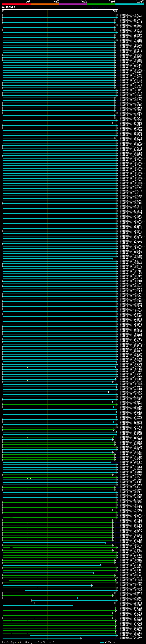Click the red 20% identity legend segment

16,4
